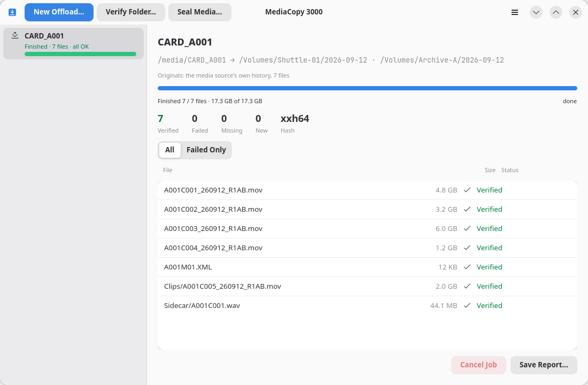Click the 4.8 GB size value

coord(446,190)
